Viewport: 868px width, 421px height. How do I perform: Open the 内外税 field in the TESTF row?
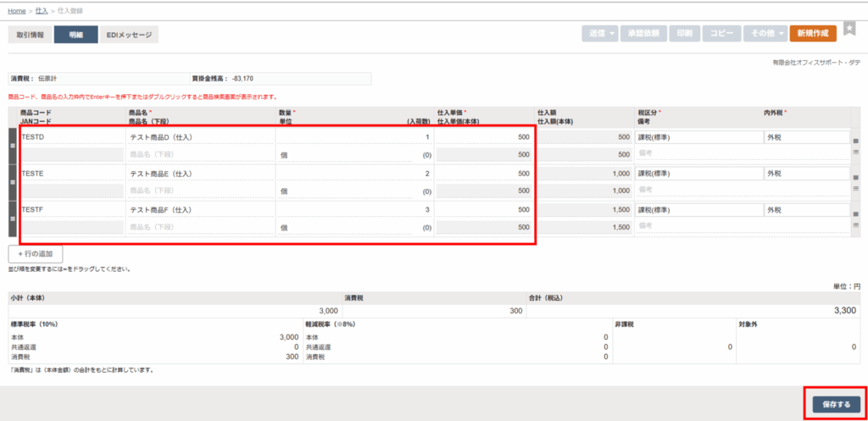(804, 209)
